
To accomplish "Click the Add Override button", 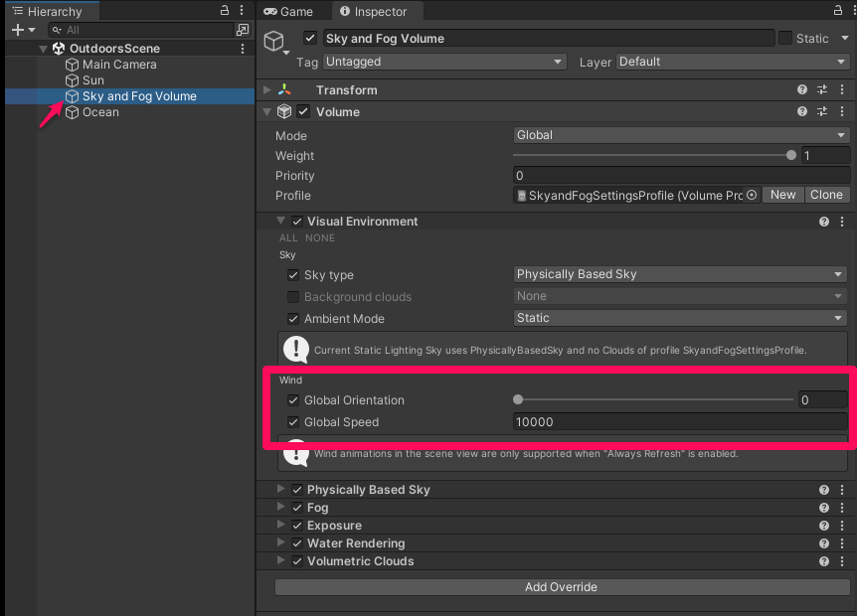I will (560, 586).
